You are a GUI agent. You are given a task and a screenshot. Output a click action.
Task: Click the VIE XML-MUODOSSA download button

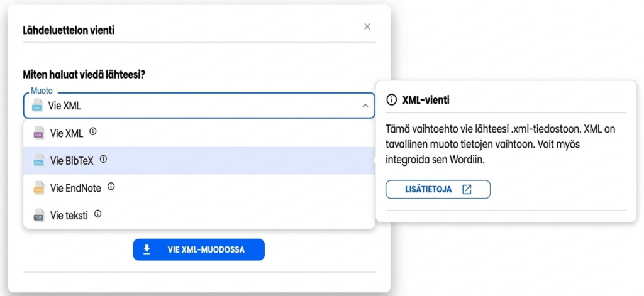pyautogui.click(x=199, y=249)
